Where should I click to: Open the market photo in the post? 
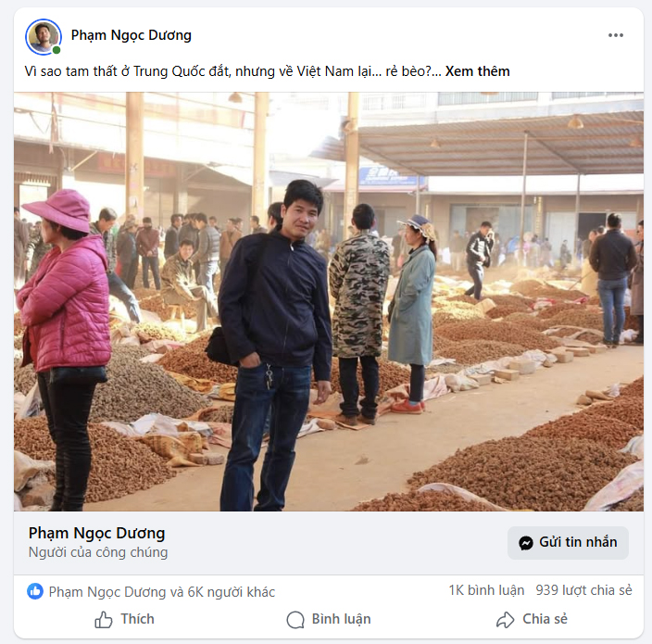click(328, 301)
